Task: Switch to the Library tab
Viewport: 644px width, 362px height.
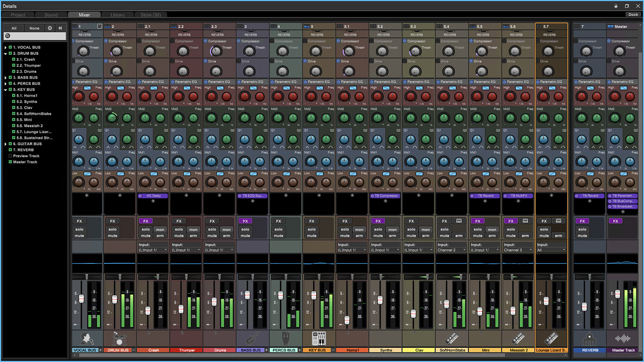Action: click(x=117, y=15)
